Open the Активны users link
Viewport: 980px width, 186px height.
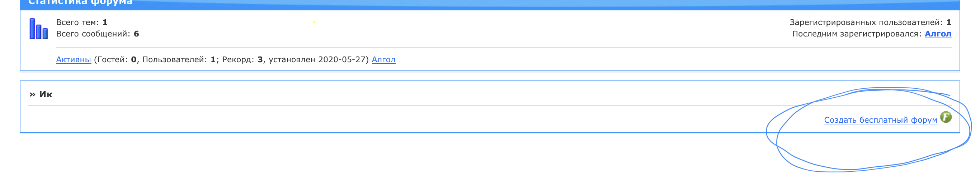coord(74,60)
